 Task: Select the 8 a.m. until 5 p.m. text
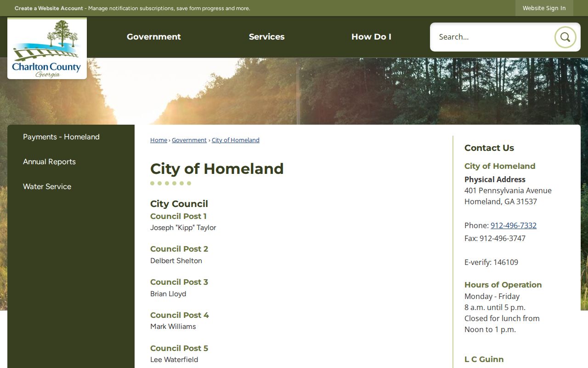tap(495, 307)
